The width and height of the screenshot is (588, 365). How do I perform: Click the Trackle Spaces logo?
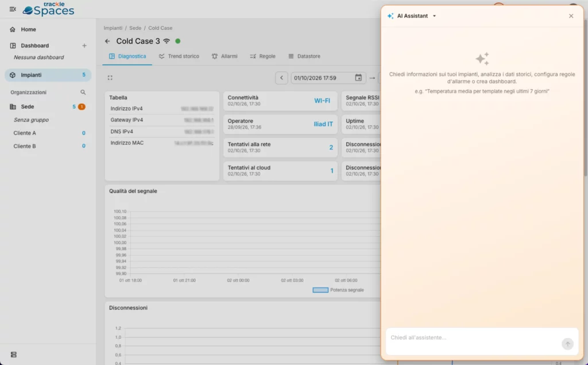pyautogui.click(x=48, y=9)
